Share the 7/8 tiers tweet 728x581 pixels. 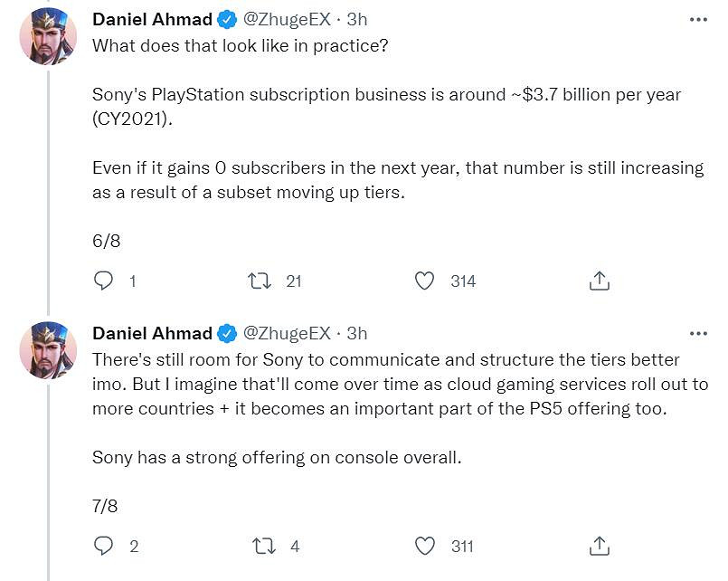(x=599, y=546)
